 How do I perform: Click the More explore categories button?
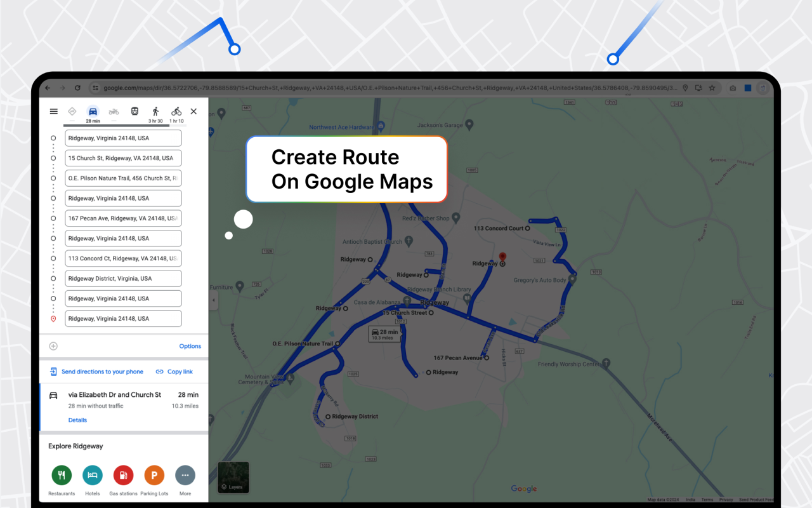click(x=185, y=480)
